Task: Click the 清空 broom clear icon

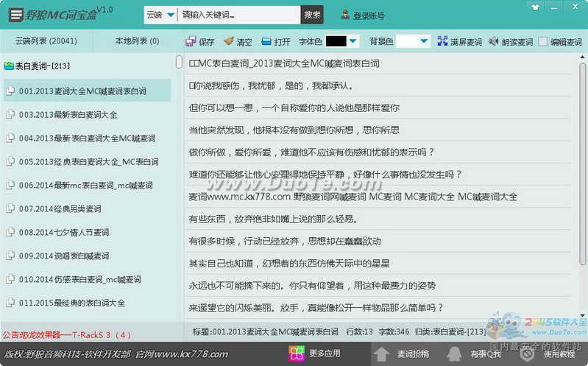Action: (229, 41)
